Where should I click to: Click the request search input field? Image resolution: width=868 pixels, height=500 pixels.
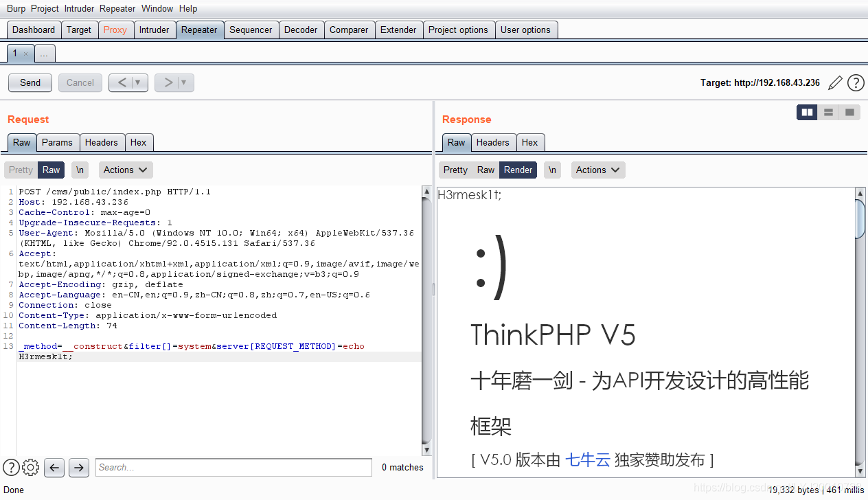click(233, 468)
